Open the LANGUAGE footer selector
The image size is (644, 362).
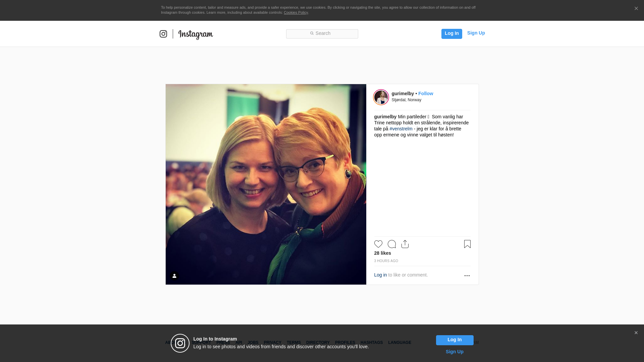[x=400, y=343]
